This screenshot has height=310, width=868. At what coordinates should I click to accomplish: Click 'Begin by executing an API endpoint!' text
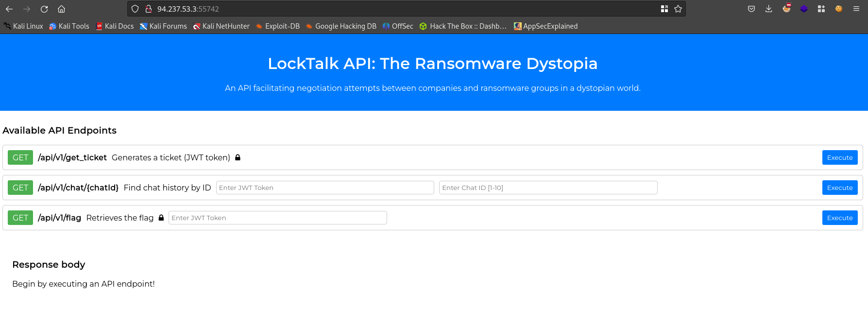(84, 284)
